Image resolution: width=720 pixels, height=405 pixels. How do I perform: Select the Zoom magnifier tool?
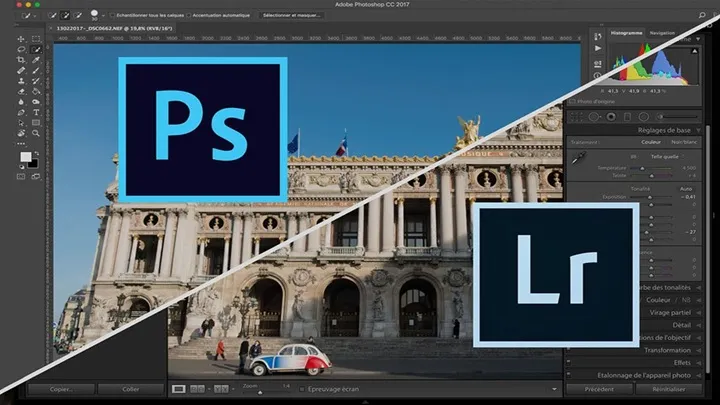tap(37, 133)
